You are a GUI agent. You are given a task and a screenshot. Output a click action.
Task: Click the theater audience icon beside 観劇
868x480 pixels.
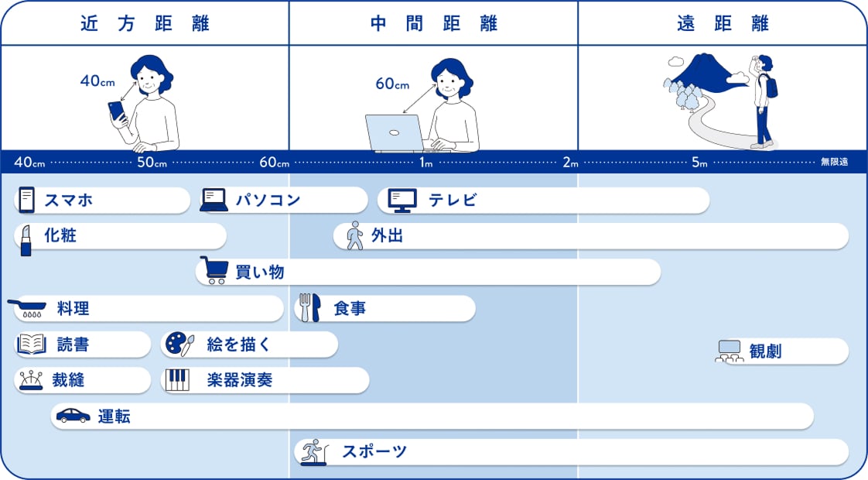pos(729,351)
